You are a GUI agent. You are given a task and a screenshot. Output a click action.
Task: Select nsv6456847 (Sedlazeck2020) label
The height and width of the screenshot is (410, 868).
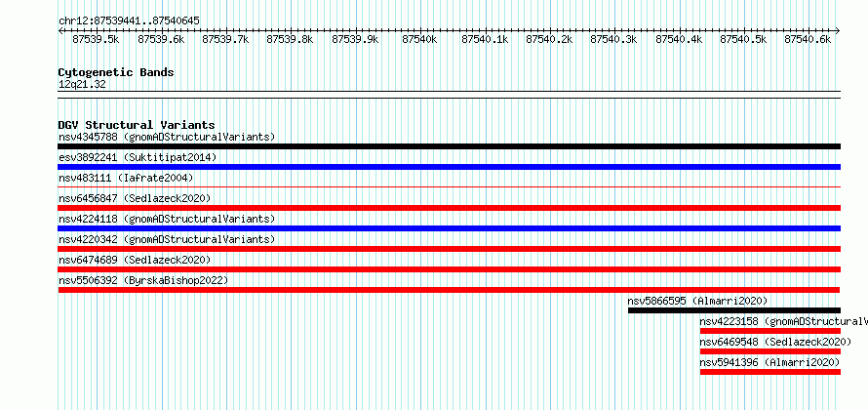pos(135,198)
